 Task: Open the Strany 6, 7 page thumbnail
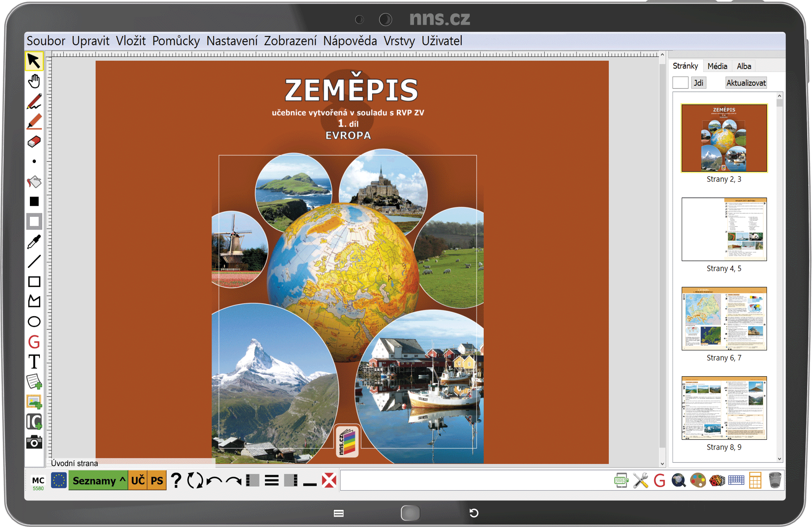tap(724, 319)
